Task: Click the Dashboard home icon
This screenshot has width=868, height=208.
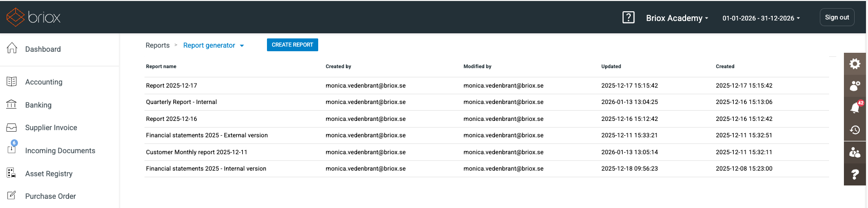Action: (12, 48)
